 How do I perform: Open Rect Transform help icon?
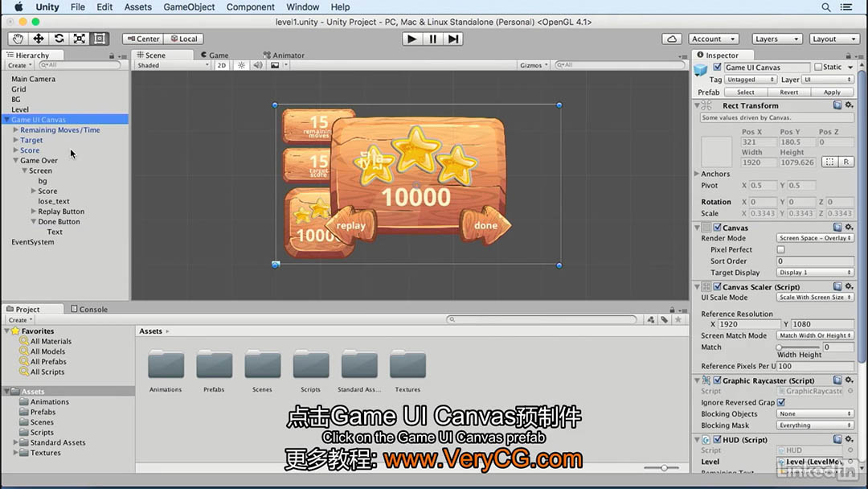point(837,105)
